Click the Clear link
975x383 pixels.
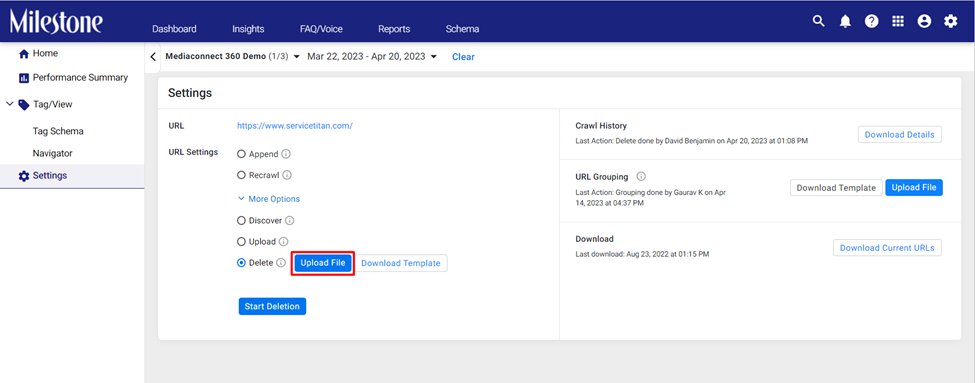tap(463, 57)
